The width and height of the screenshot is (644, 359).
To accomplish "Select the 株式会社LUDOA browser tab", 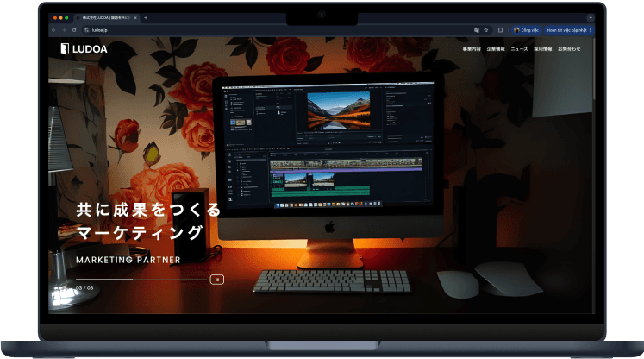I will (x=107, y=17).
